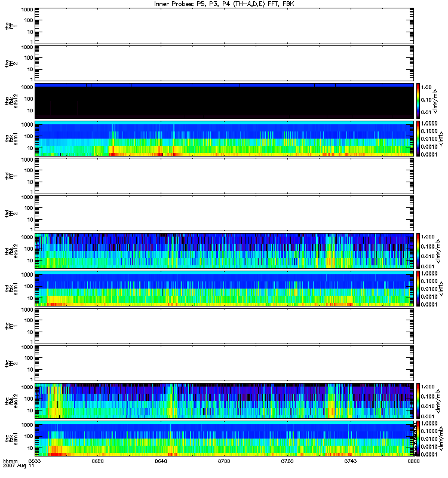
Task: Click the <|mV/m|> unit label beside thd edc12
Action: [x=438, y=251]
